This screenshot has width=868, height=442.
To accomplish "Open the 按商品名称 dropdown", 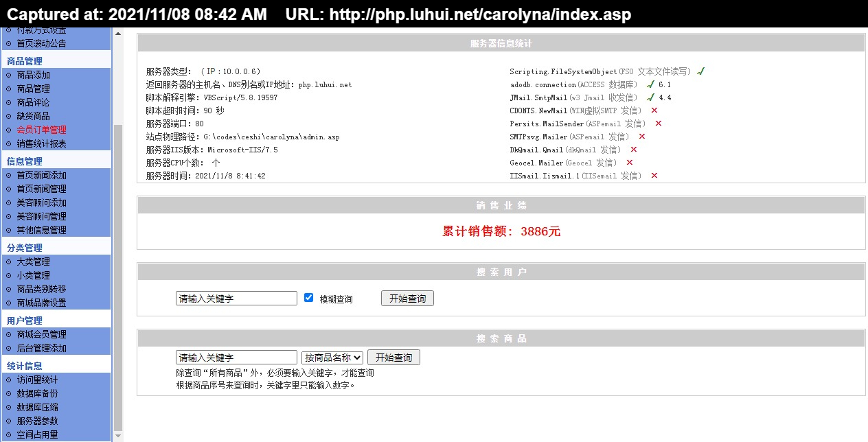I will pos(332,358).
